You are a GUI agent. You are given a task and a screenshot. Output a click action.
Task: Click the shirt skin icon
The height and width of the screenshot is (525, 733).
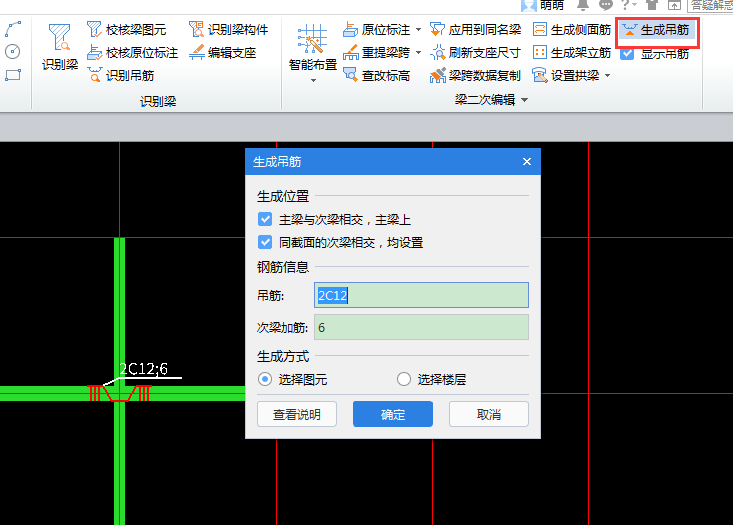tap(652, 5)
